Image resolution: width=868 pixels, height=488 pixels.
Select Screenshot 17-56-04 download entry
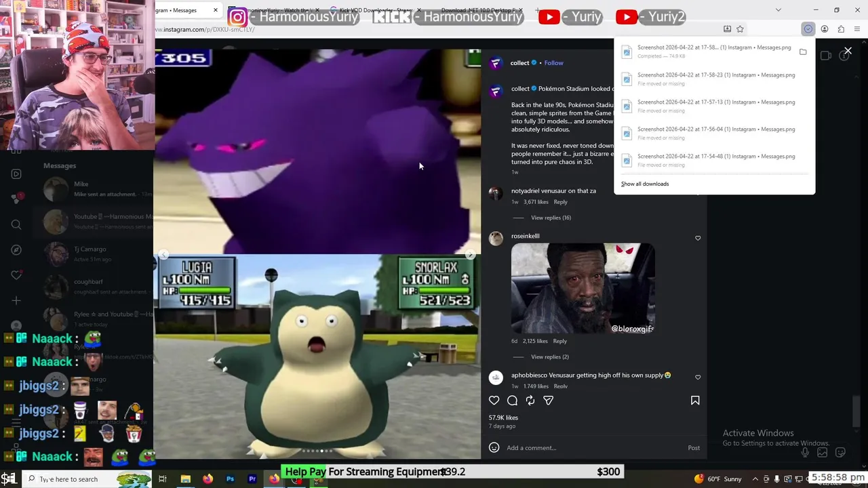pos(714,133)
